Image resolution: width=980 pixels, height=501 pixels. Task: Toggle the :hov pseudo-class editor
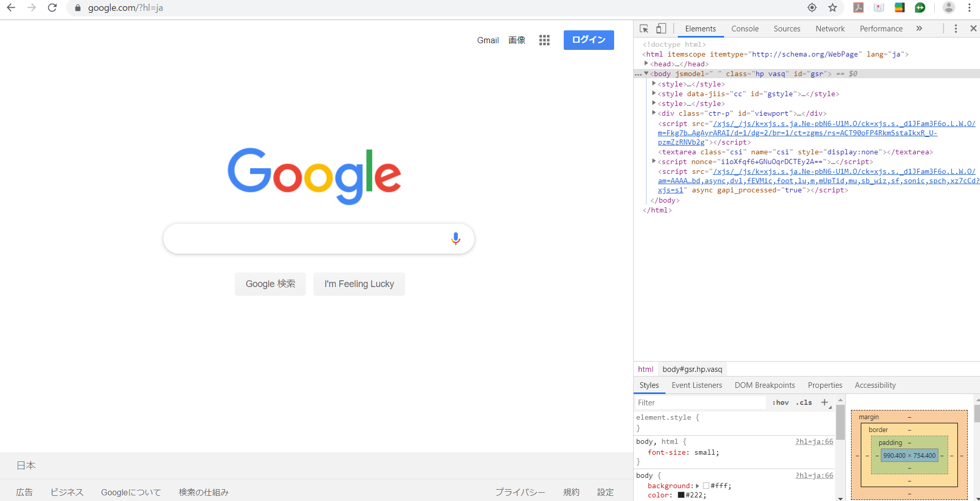point(780,402)
